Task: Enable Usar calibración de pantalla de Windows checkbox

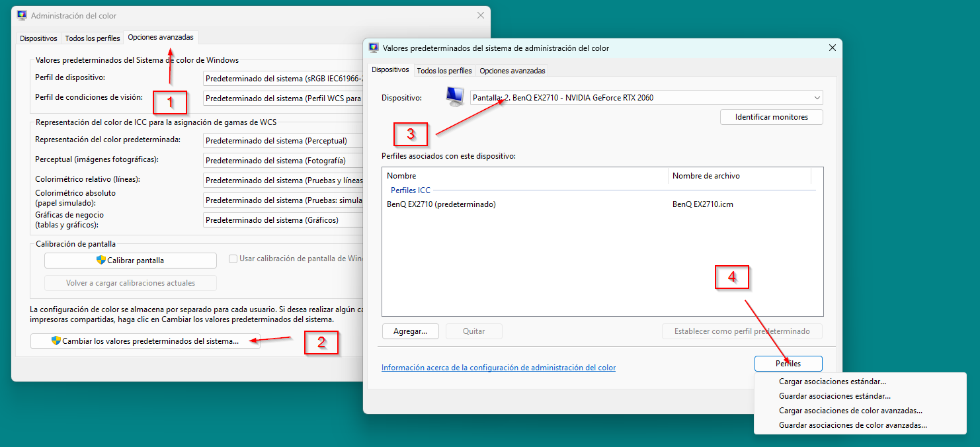Action: coord(233,259)
